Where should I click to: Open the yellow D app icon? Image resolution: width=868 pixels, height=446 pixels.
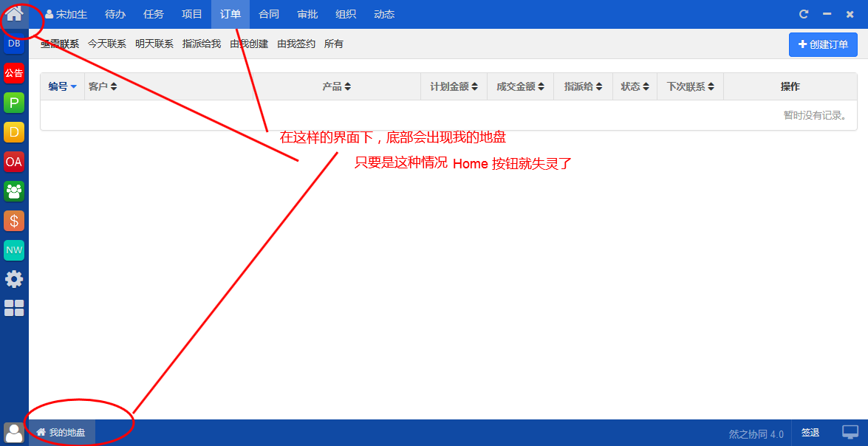coord(14,132)
